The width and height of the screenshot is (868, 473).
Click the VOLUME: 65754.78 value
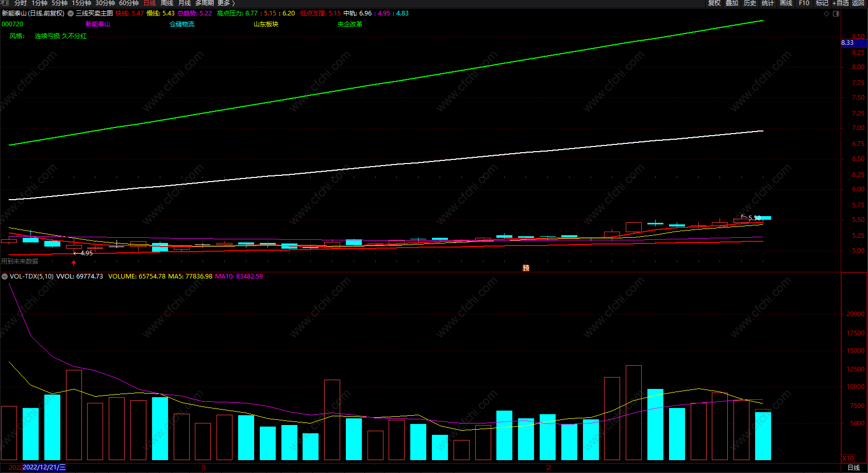(137, 276)
